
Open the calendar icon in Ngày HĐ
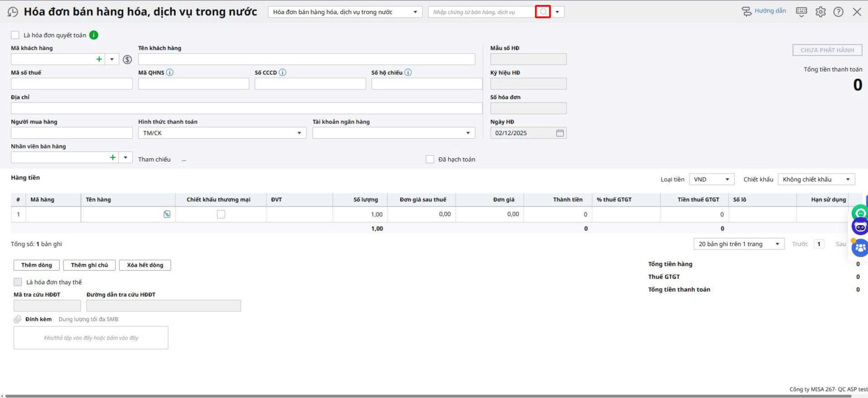click(560, 133)
